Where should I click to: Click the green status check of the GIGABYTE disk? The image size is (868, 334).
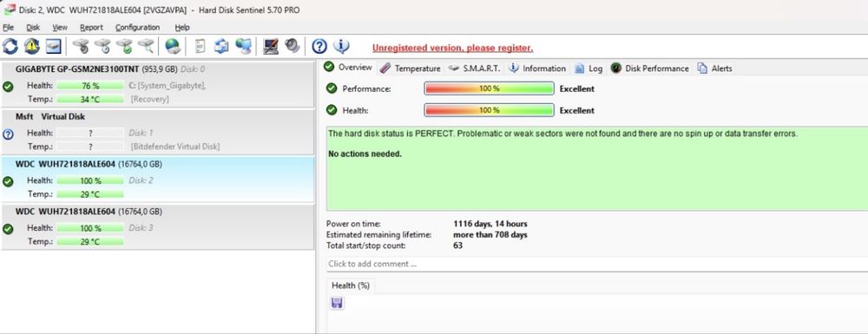coord(8,86)
